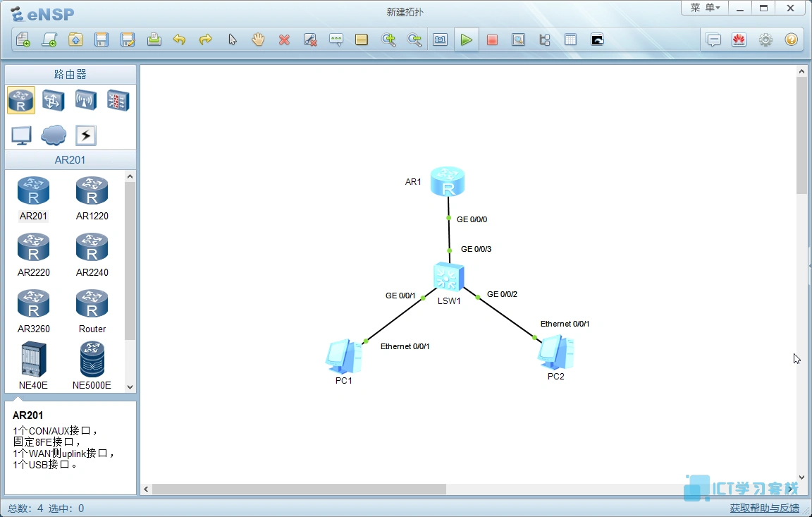Pick the AR1220 router model
Viewport: 812px width, 517px height.
pos(92,198)
